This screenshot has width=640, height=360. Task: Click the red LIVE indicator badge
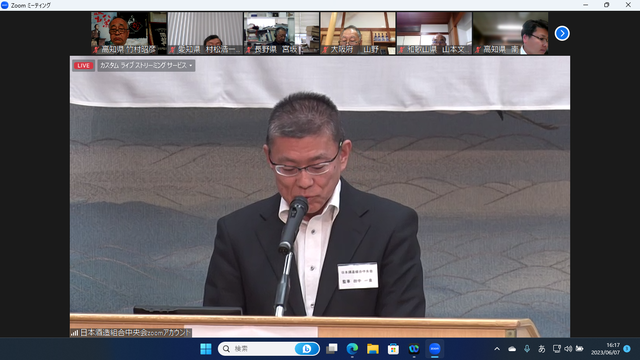pyautogui.click(x=83, y=66)
